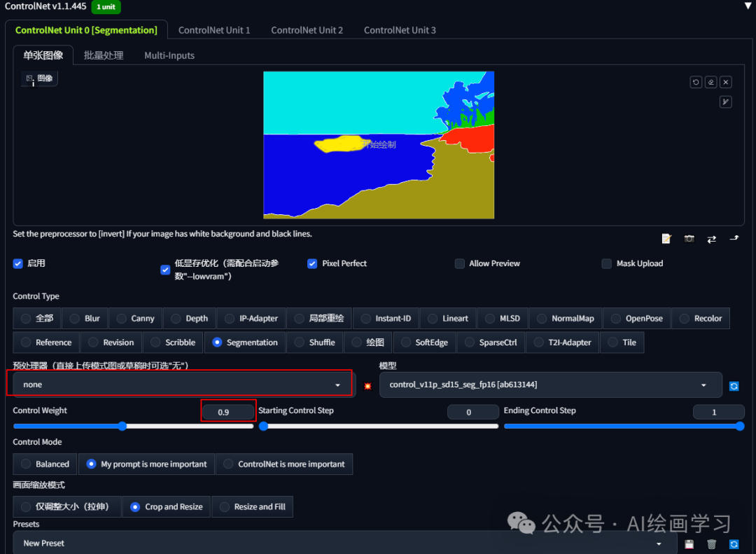
Task: Select the IP-Adapter control type
Action: 251,319
